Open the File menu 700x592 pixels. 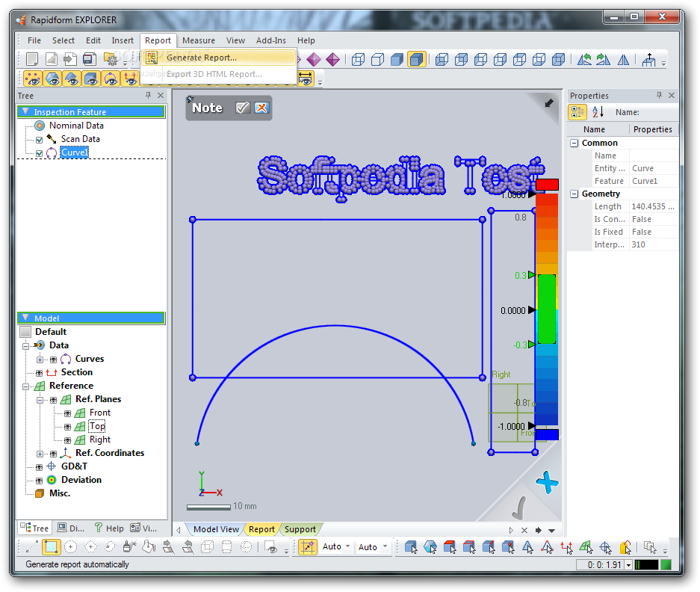pos(34,40)
